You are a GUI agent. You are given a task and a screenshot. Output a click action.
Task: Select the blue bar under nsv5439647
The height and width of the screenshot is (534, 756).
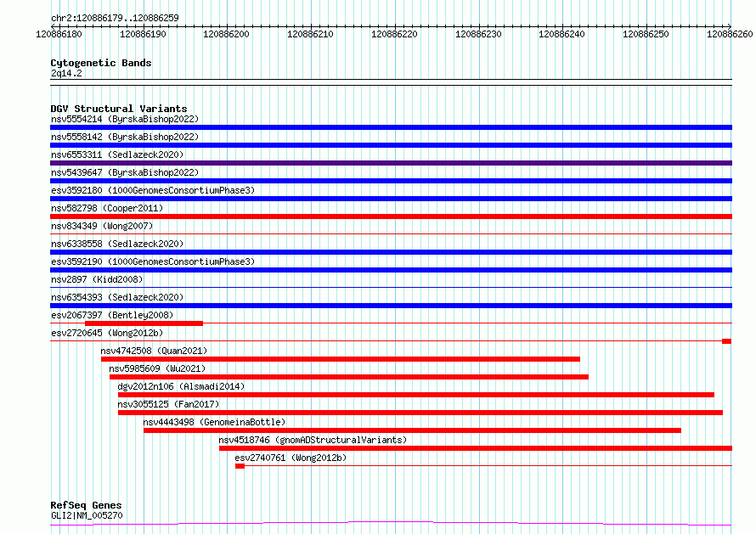(x=391, y=181)
